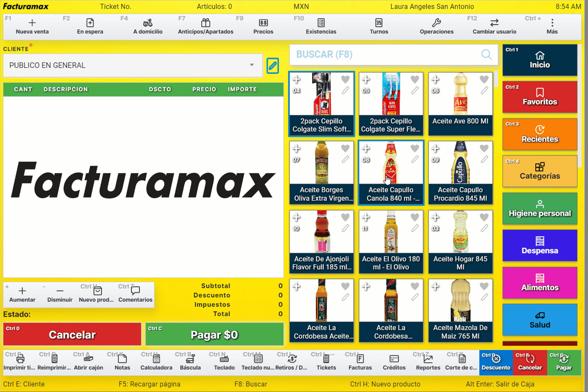
Task: Open the Báscula scale tool
Action: 190,363
